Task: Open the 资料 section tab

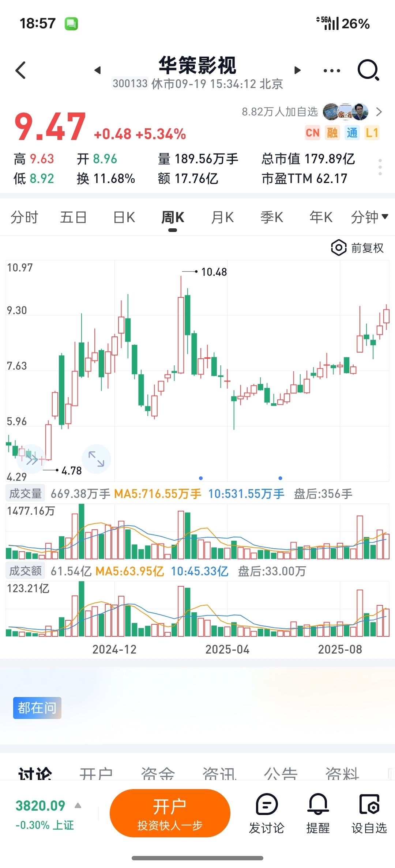Action: (x=342, y=773)
